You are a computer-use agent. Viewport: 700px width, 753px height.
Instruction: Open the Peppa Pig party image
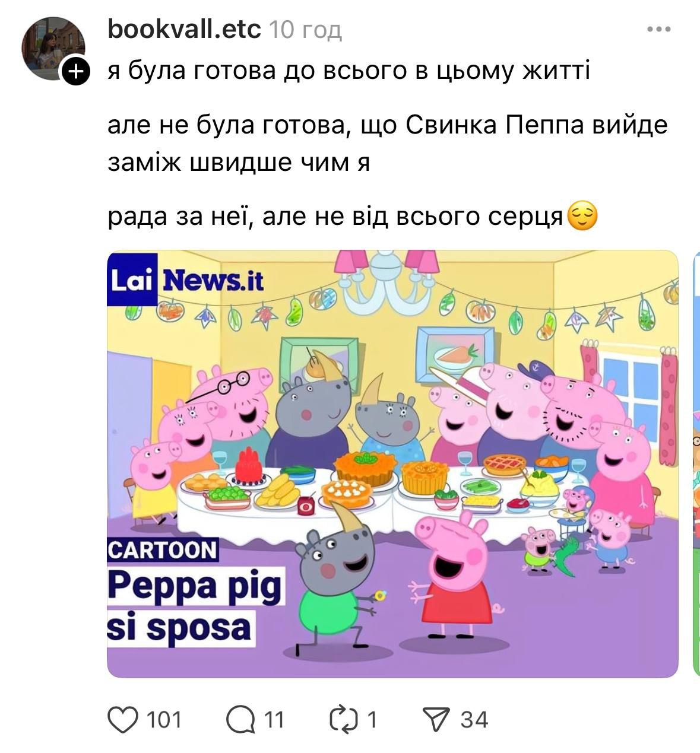(392, 464)
